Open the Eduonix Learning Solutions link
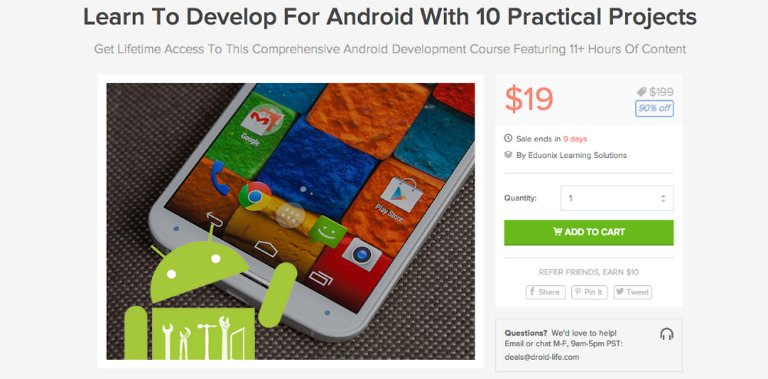Viewport: 768px width, 379px height. (x=572, y=155)
